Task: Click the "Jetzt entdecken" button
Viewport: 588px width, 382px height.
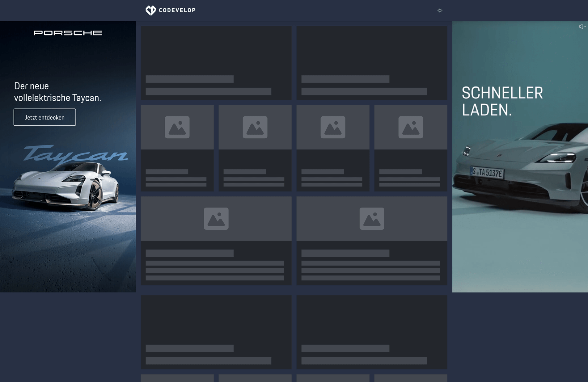Action: tap(45, 117)
